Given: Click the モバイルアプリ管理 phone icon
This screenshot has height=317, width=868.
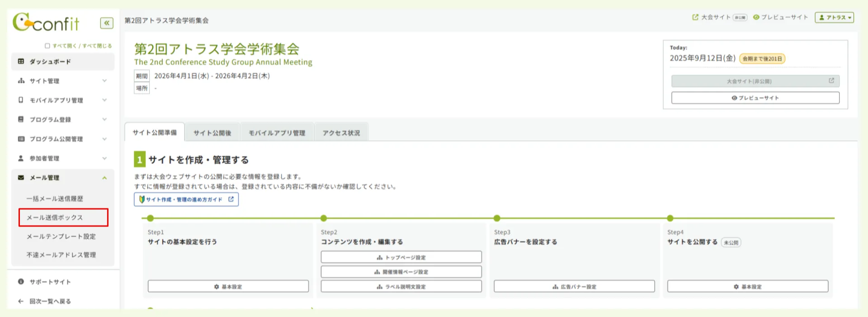Looking at the screenshot, I should [x=21, y=100].
